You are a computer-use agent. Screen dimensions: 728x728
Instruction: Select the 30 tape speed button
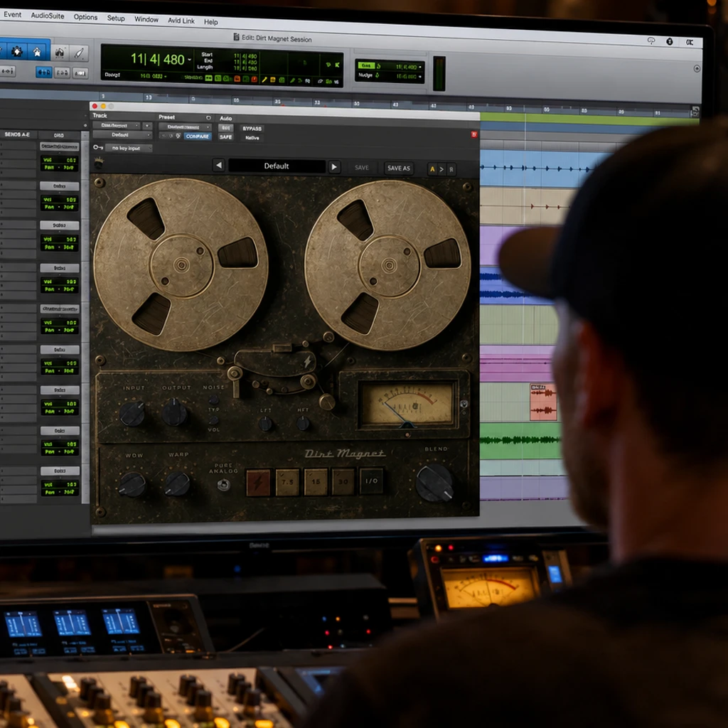[343, 481]
